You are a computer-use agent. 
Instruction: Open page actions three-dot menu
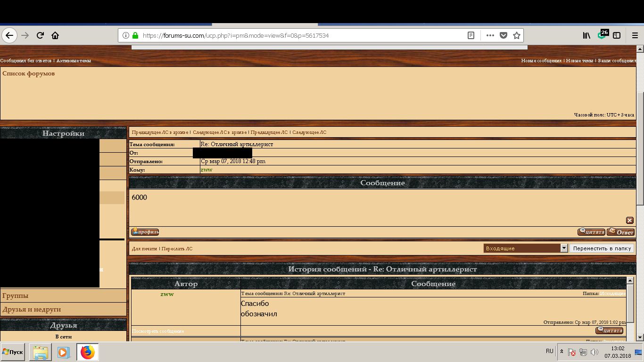point(490,35)
